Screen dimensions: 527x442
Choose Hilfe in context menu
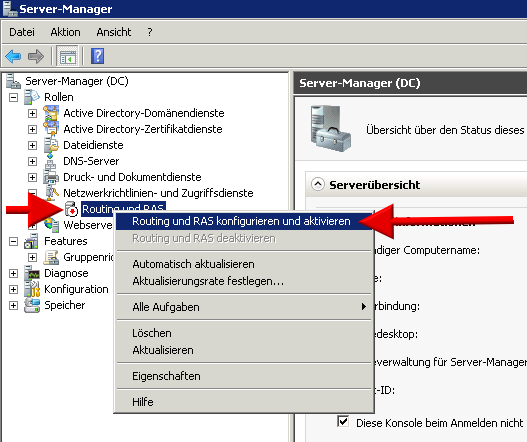[244, 402]
